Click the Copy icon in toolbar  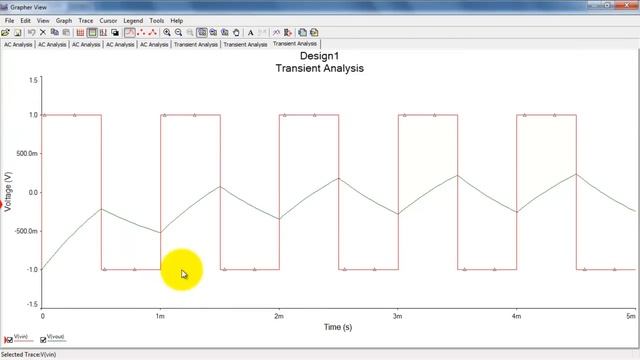click(x=55, y=33)
